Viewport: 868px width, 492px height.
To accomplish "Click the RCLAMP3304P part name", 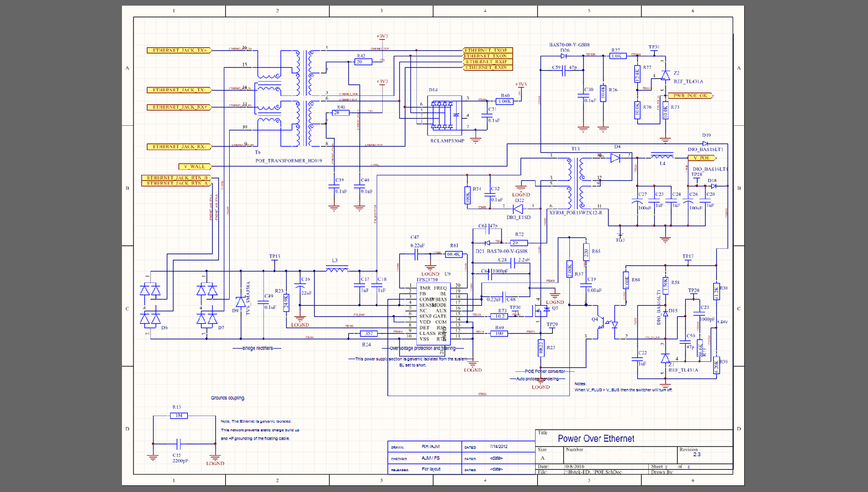I will [447, 141].
